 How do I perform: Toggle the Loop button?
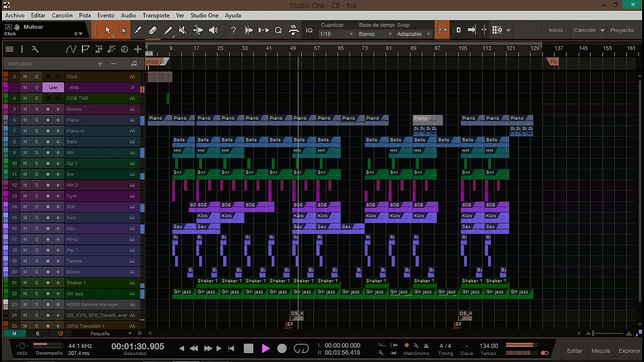(301, 348)
